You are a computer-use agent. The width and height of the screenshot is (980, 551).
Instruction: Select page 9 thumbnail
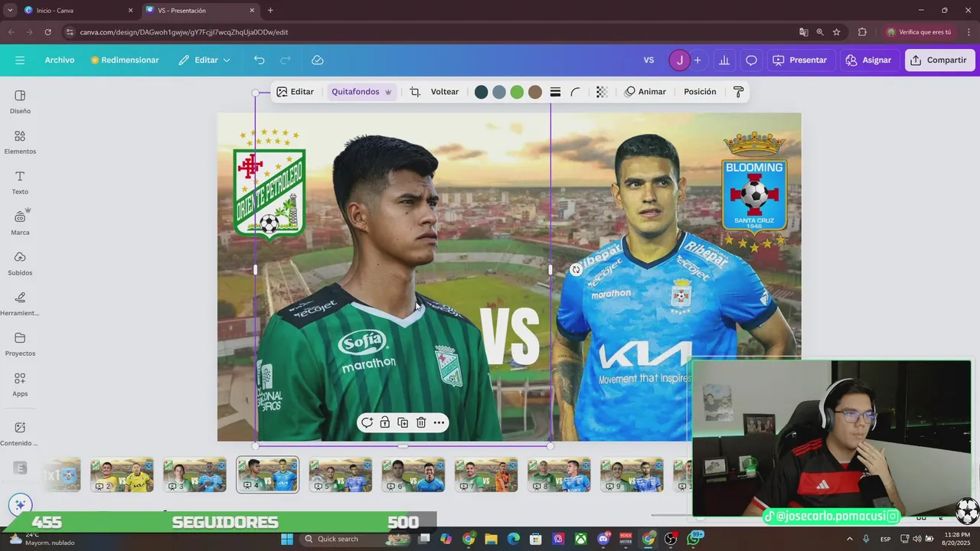(x=632, y=475)
